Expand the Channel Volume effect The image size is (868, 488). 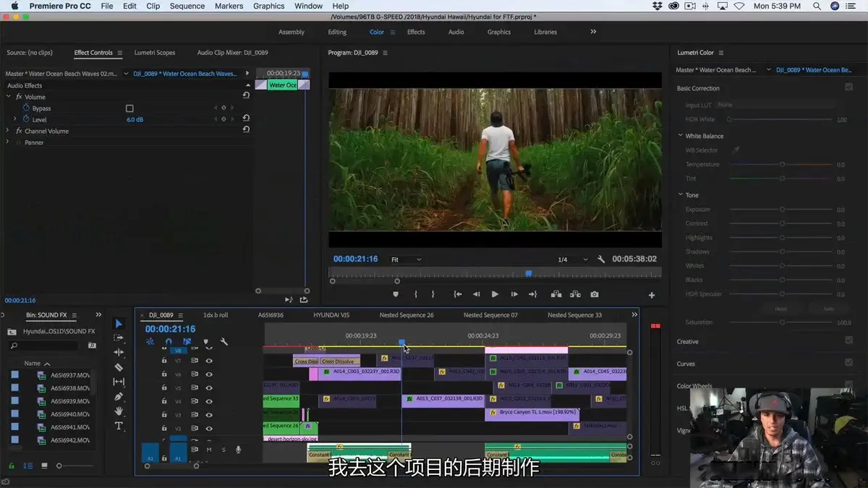point(9,131)
